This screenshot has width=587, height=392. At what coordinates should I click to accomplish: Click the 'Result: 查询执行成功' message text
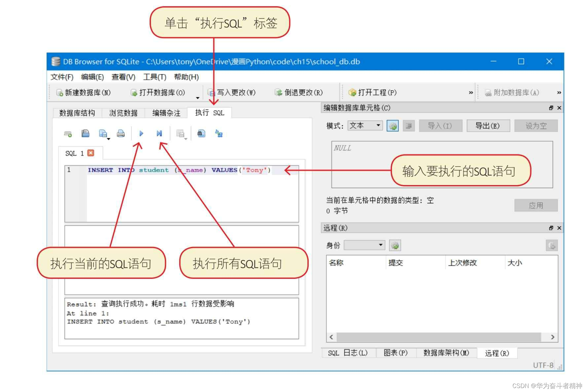(151, 304)
